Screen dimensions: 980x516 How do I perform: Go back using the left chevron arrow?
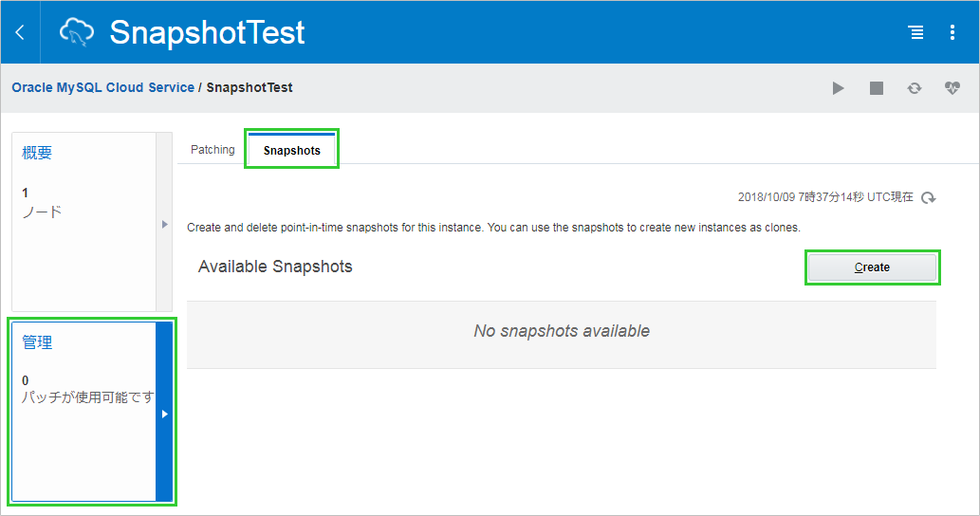[20, 32]
